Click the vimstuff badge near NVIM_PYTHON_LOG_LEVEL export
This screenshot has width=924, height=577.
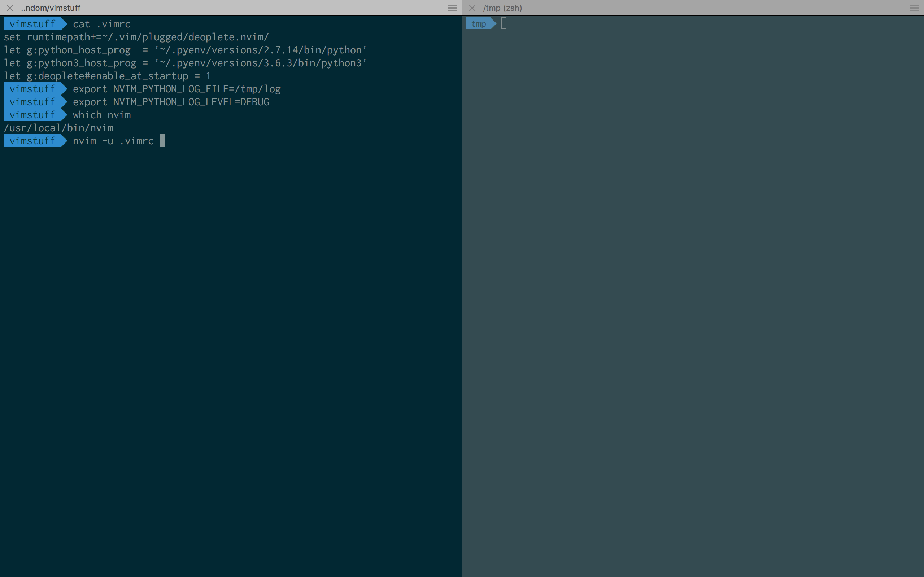(x=32, y=102)
